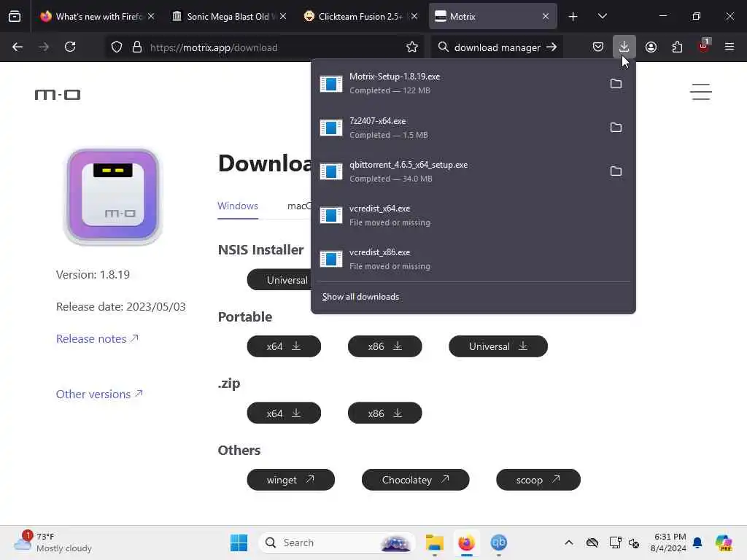Click Show all downloads
This screenshot has height=560, width=747.
point(360,297)
